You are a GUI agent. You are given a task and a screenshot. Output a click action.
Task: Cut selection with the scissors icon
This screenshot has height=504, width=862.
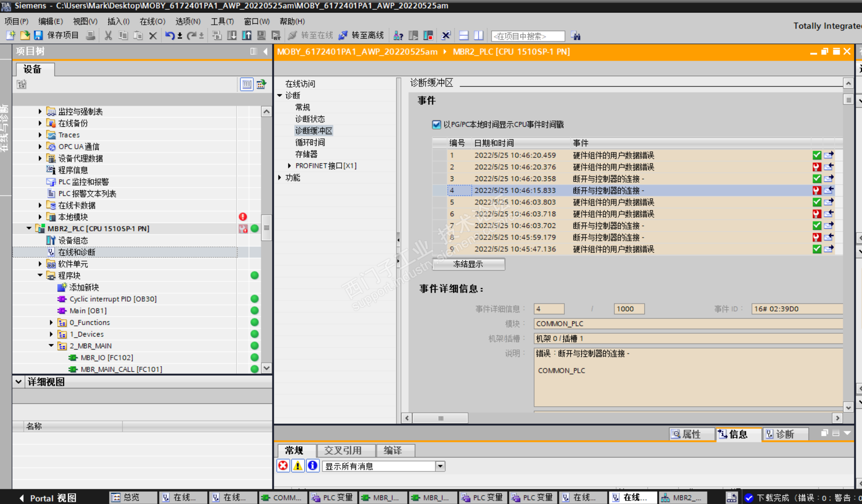click(x=108, y=36)
